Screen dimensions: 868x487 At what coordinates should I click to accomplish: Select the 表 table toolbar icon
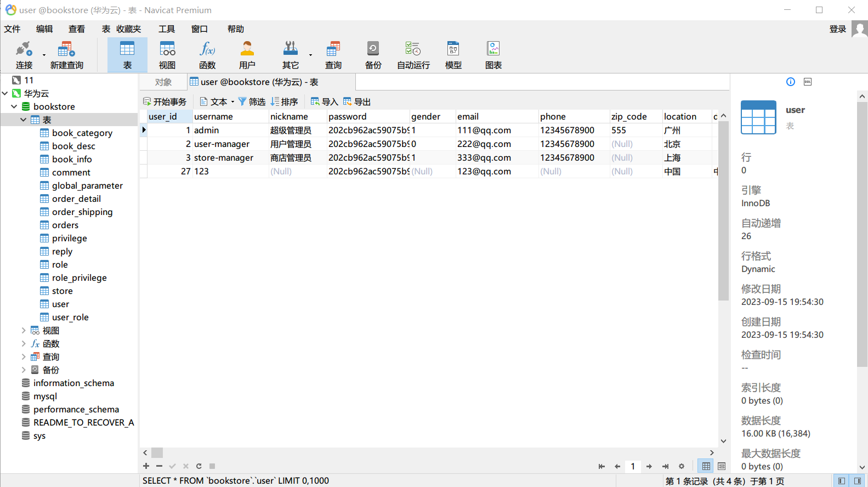pos(127,55)
